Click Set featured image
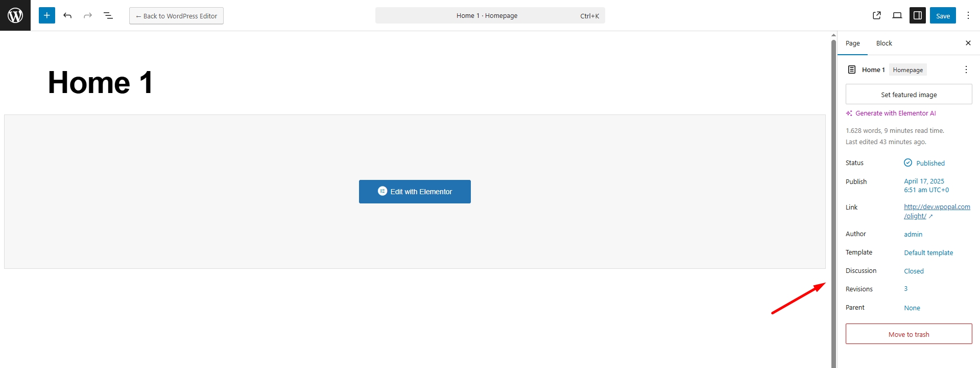This screenshot has height=368, width=980. (909, 95)
